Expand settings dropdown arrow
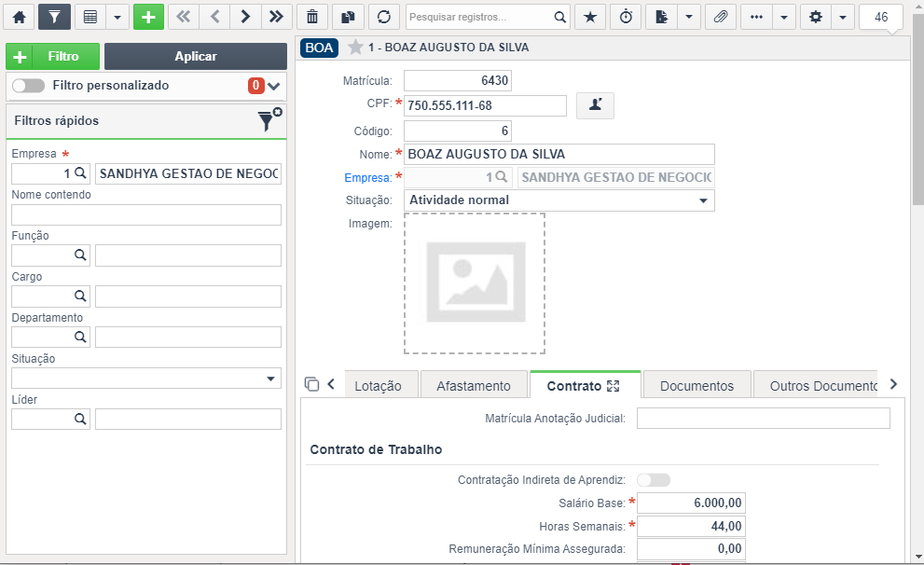Image resolution: width=924 pixels, height=565 pixels. [843, 17]
